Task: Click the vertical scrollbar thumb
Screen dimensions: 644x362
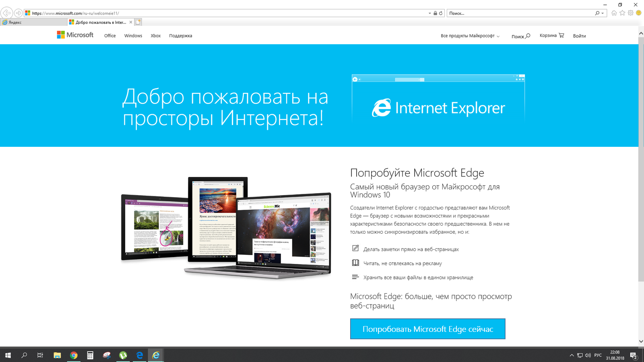Action: tap(641, 159)
